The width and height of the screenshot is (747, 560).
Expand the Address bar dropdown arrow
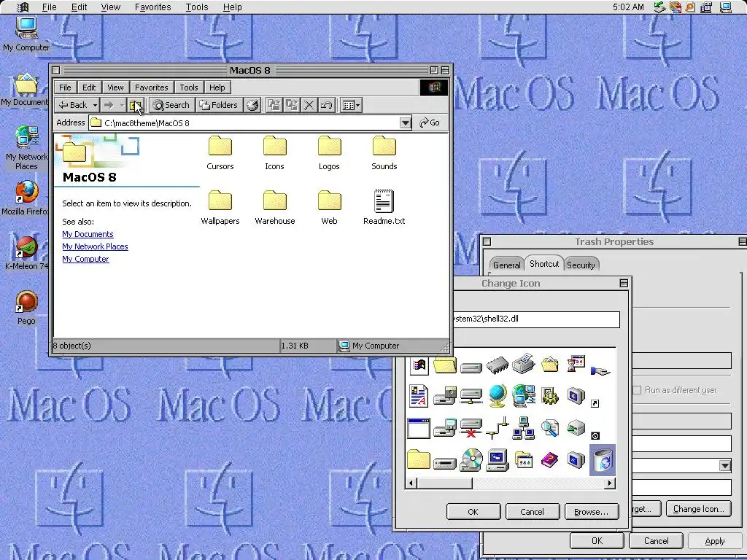405,122
